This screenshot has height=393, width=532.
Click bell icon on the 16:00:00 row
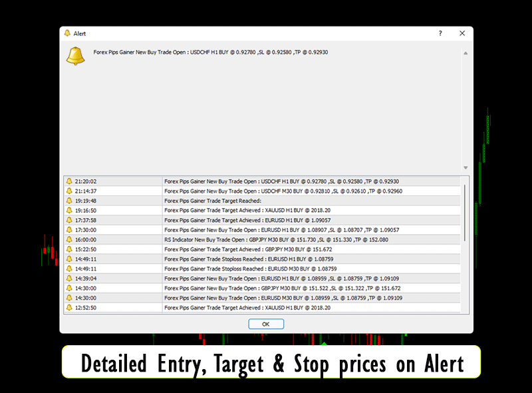(69, 239)
